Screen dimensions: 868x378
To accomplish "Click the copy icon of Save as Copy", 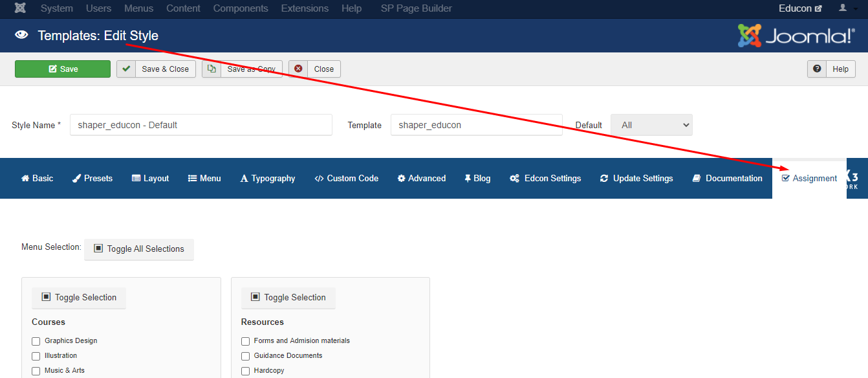I will (211, 69).
